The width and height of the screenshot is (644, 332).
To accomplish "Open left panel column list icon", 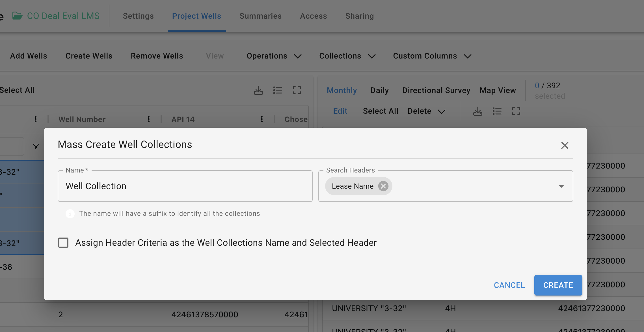I will click(x=278, y=90).
